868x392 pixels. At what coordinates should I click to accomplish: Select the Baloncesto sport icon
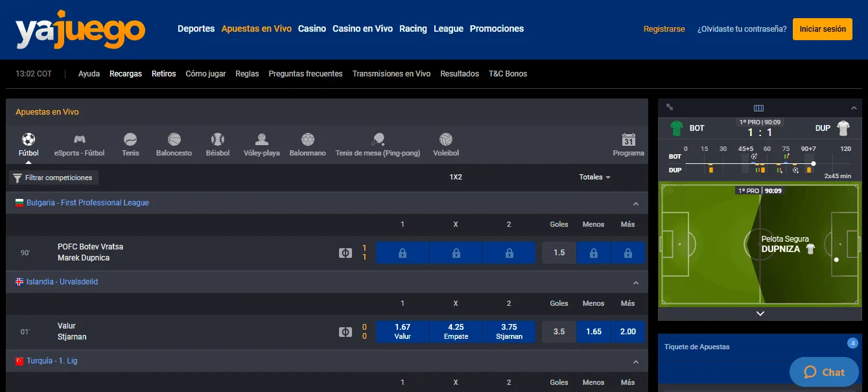(x=174, y=139)
